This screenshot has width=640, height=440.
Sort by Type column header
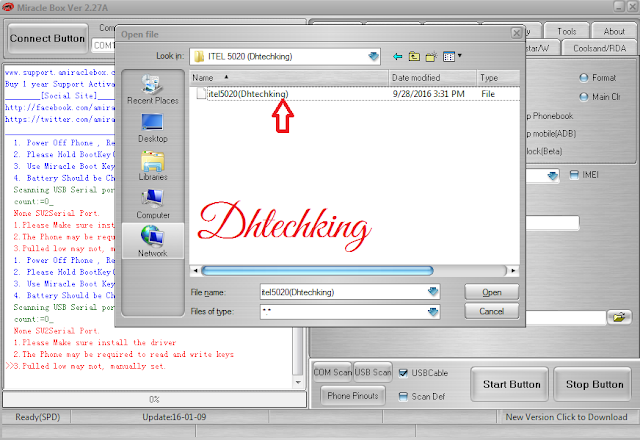click(498, 78)
